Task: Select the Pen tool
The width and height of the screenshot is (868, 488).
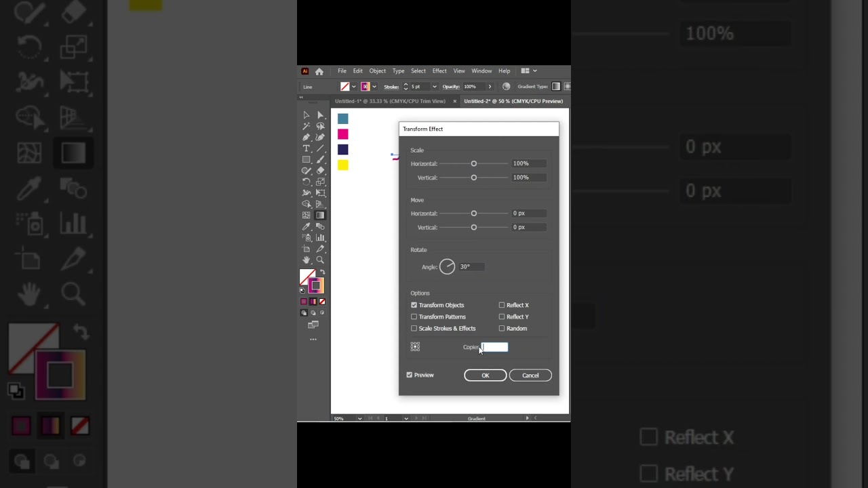Action: 307,138
